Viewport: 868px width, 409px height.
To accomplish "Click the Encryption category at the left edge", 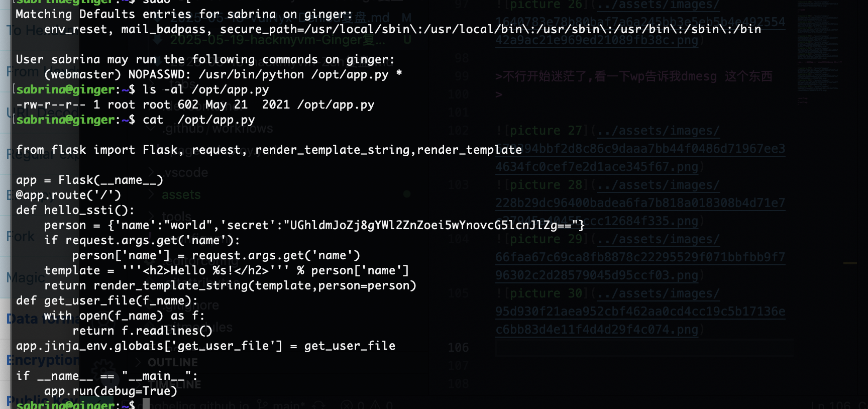I will (x=43, y=360).
